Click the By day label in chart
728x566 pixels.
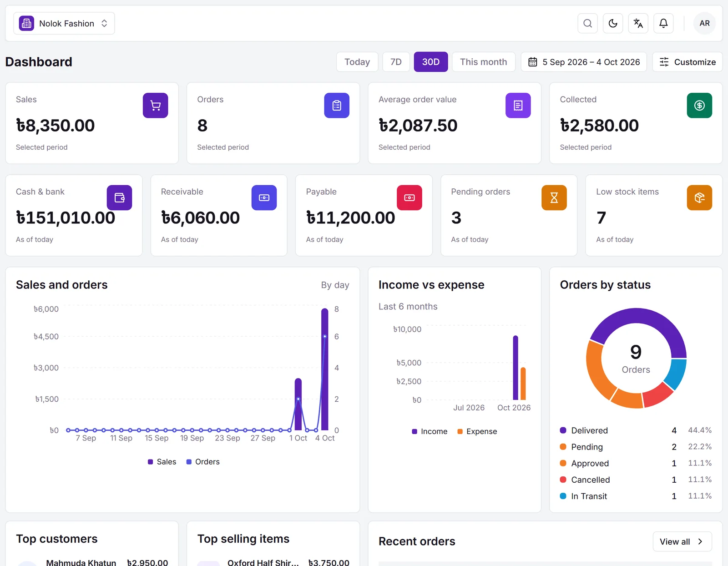coord(335,285)
